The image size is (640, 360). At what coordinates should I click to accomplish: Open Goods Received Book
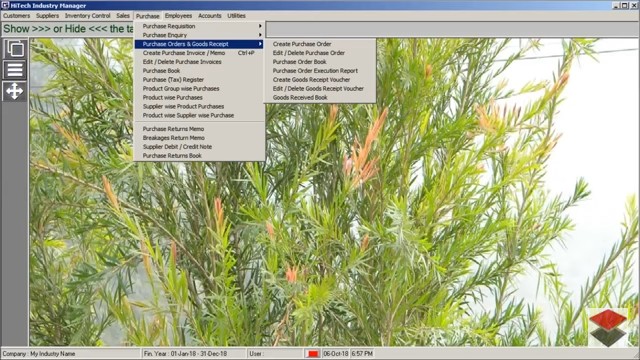point(320,98)
